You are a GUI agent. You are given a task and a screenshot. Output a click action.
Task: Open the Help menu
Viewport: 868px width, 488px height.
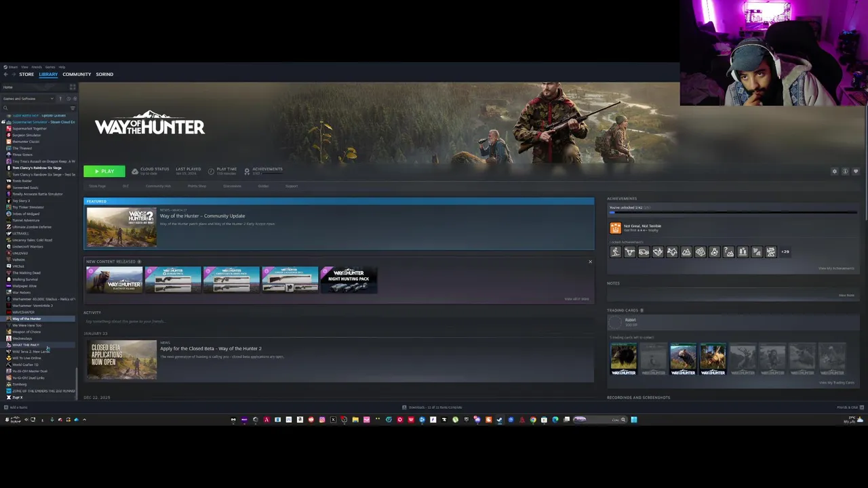pyautogui.click(x=62, y=67)
